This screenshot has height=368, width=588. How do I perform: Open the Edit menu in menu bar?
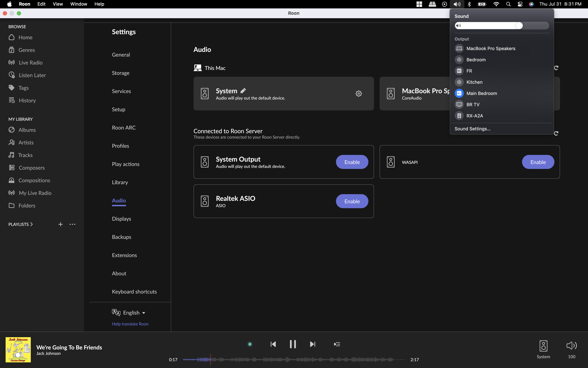click(41, 4)
